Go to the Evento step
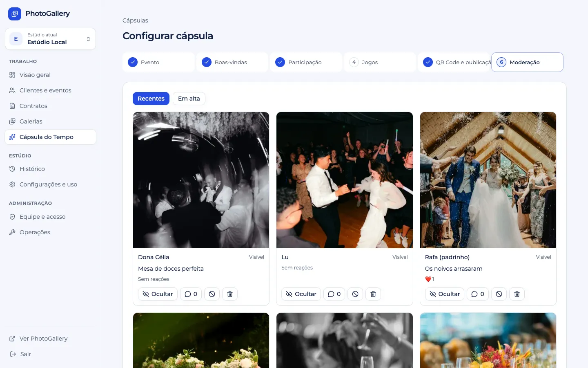The width and height of the screenshot is (588, 368). click(158, 62)
